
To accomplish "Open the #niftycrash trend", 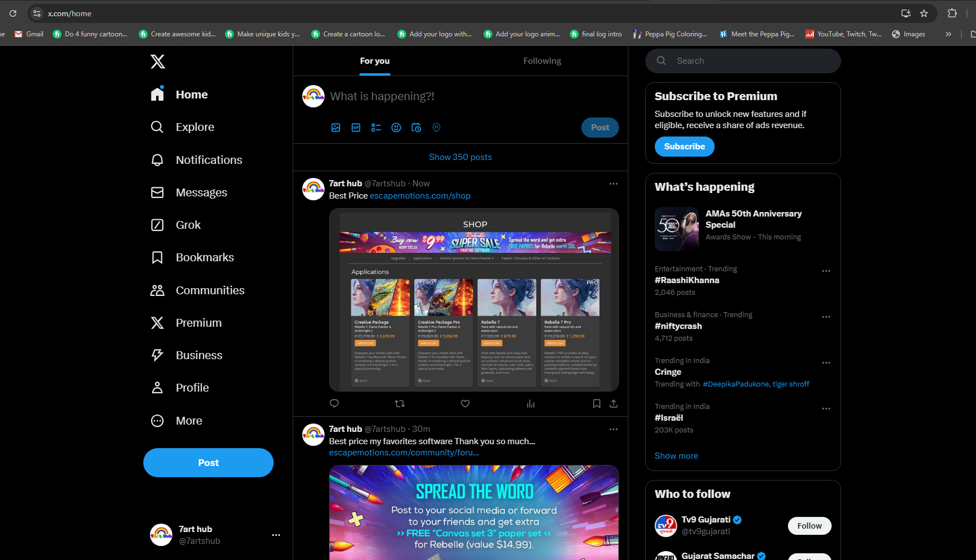I will (x=678, y=326).
